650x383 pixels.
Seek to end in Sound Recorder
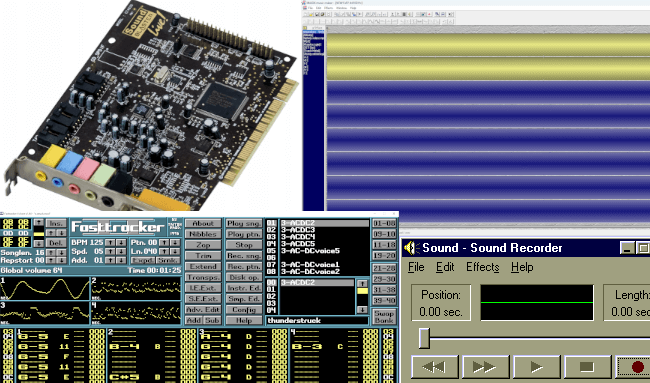click(485, 366)
